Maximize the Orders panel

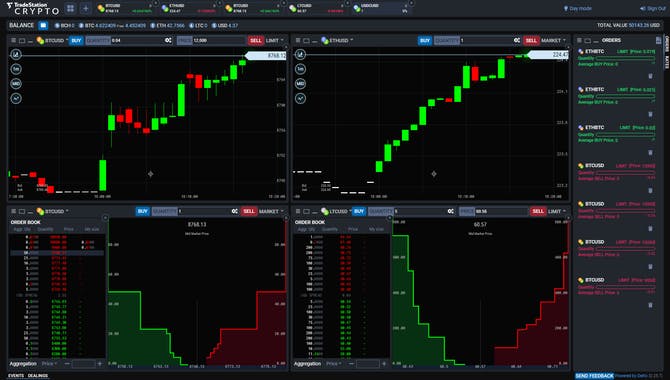[x=588, y=41]
